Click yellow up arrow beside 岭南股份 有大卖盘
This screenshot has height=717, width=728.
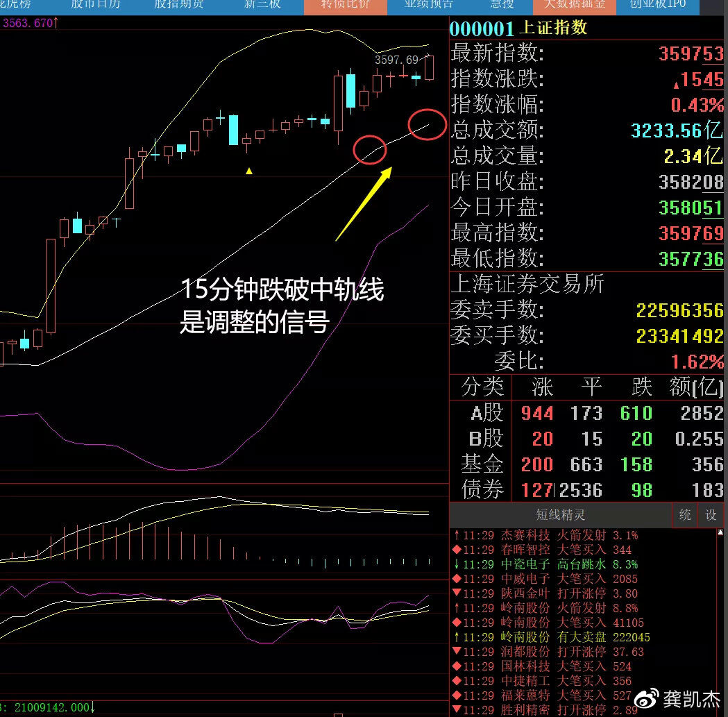click(x=456, y=637)
